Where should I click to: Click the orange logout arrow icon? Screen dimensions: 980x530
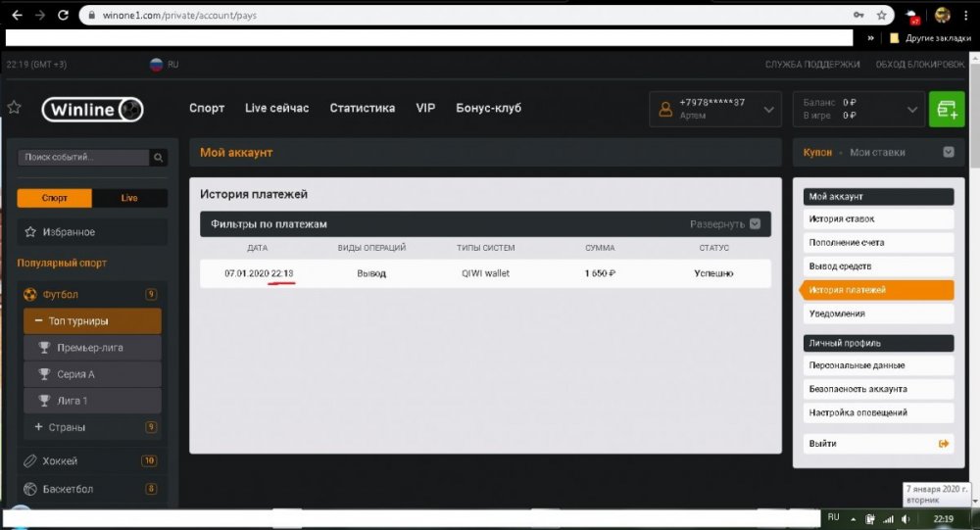coord(944,444)
